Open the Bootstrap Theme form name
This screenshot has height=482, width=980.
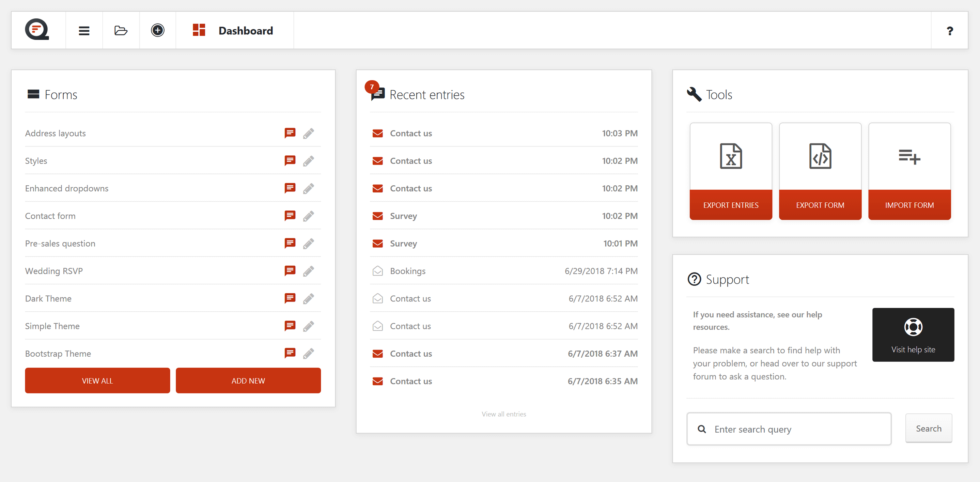[x=58, y=354]
